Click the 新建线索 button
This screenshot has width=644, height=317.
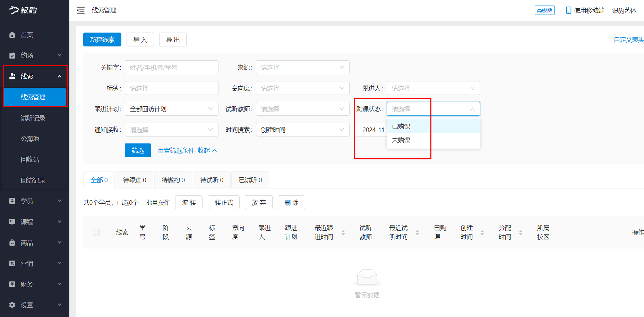102,39
